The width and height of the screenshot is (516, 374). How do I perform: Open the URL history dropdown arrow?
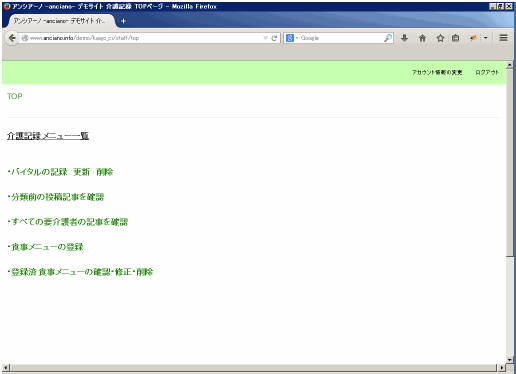click(x=265, y=38)
